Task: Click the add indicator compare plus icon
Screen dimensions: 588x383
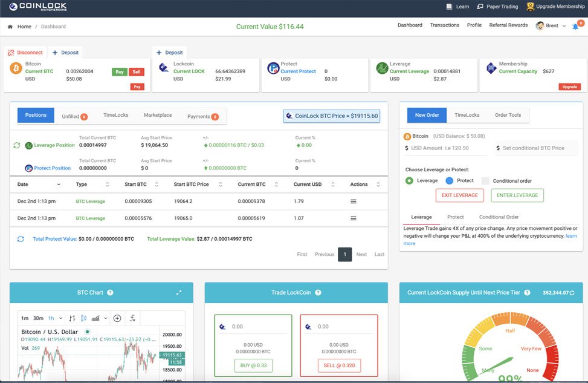Action: tap(117, 318)
